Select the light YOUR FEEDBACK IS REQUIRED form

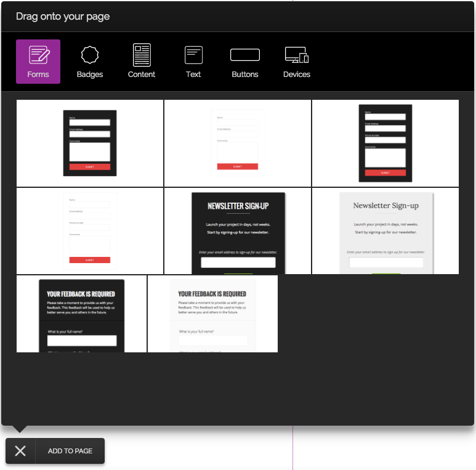point(213,314)
